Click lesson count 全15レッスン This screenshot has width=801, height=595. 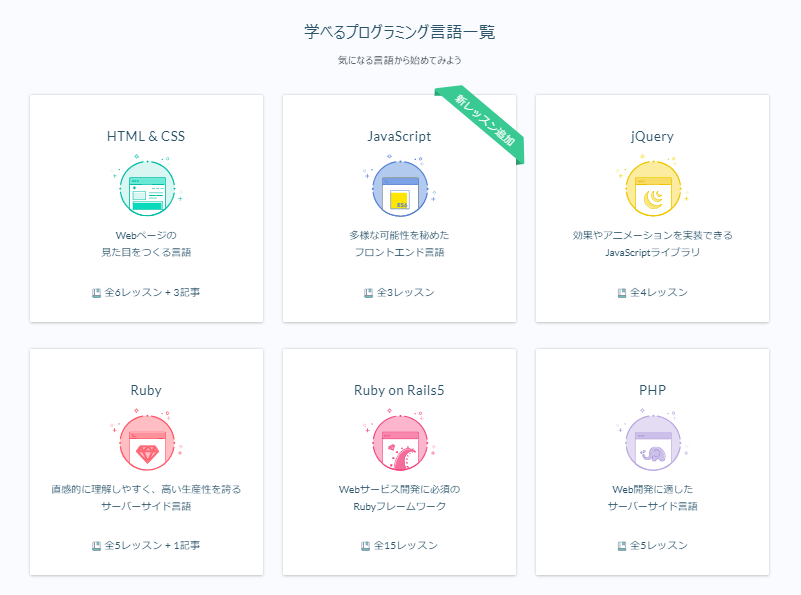pyautogui.click(x=406, y=545)
